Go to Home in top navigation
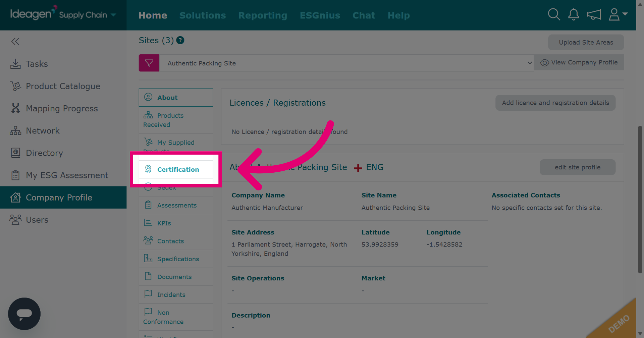 point(153,15)
